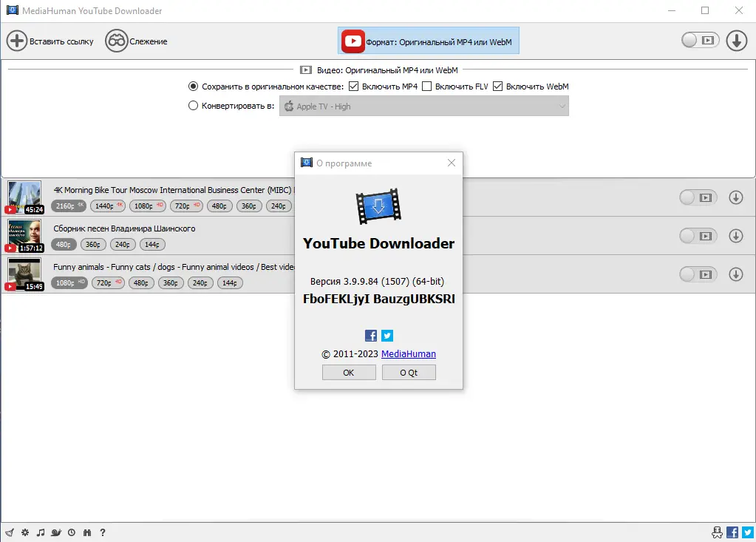Open MediaHuman Twitter page from bottom bar

(x=748, y=532)
